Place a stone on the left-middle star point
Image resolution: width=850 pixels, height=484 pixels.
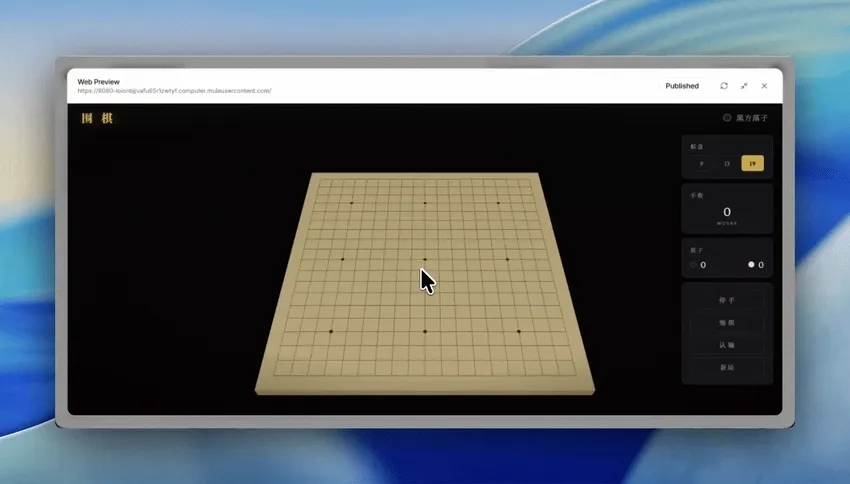343,260
